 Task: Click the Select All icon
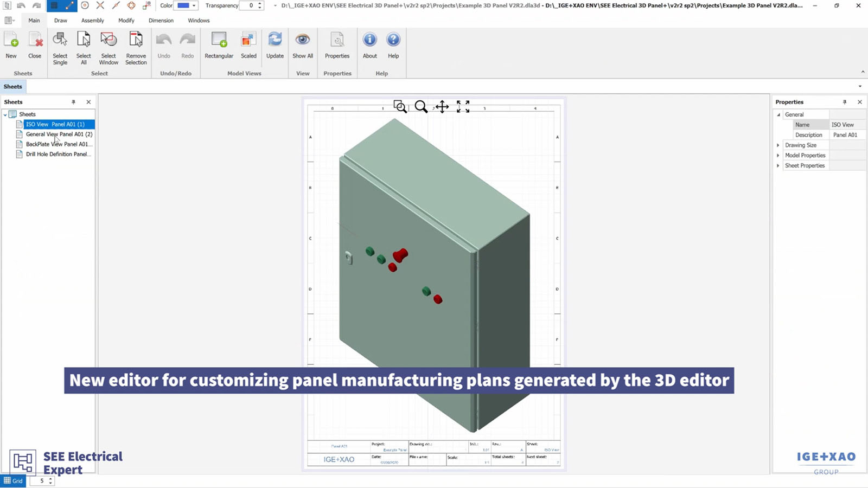[x=84, y=40]
